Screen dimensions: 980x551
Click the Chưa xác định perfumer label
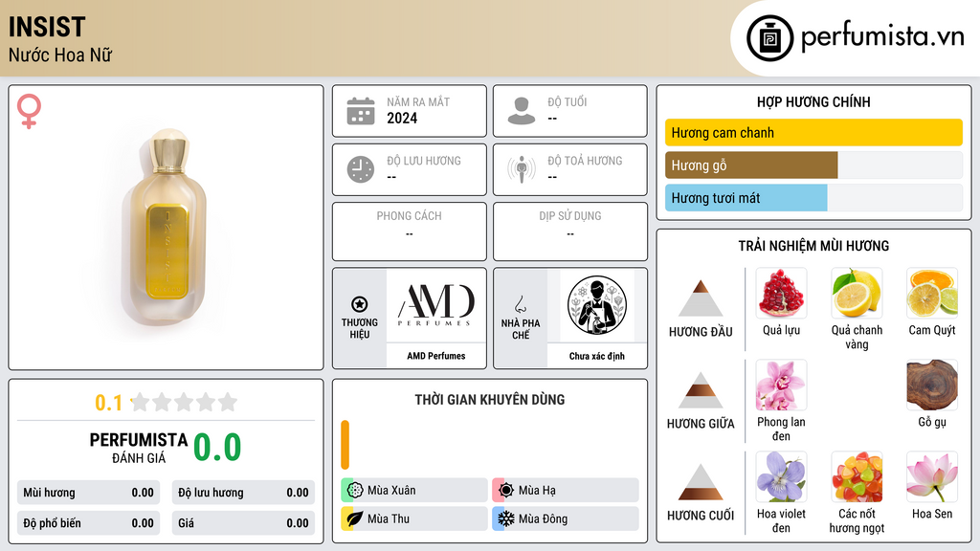point(597,356)
